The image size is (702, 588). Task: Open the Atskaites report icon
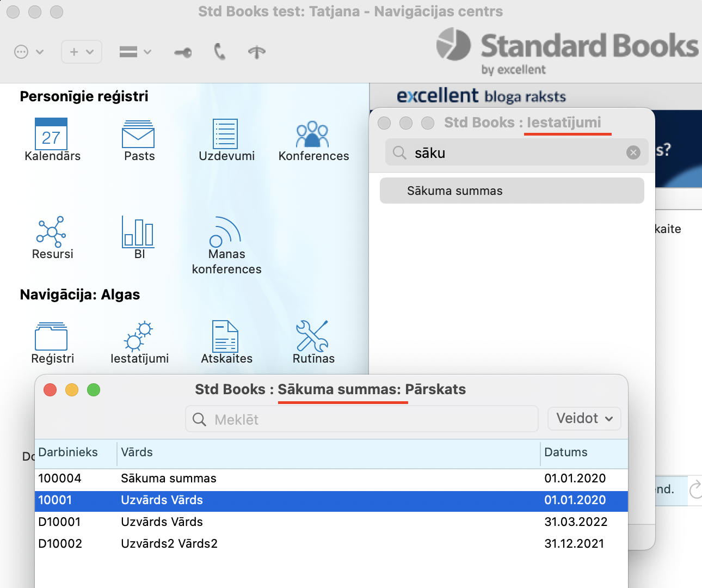coord(225,336)
